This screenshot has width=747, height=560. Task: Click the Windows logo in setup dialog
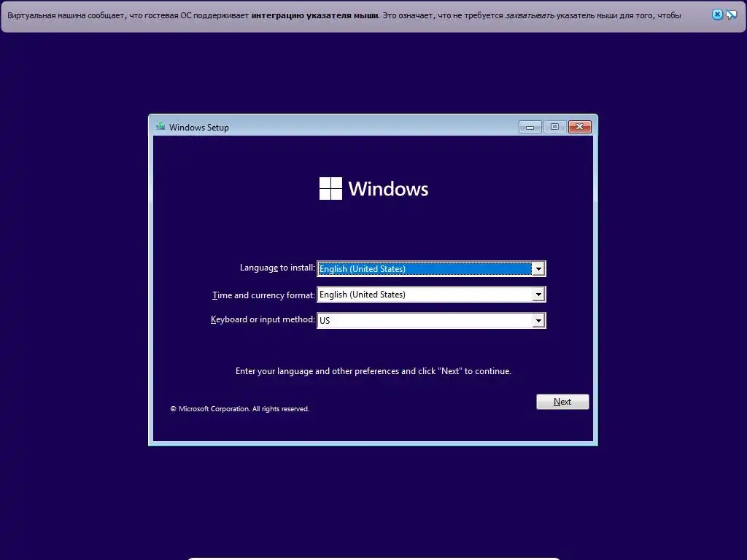(x=374, y=189)
